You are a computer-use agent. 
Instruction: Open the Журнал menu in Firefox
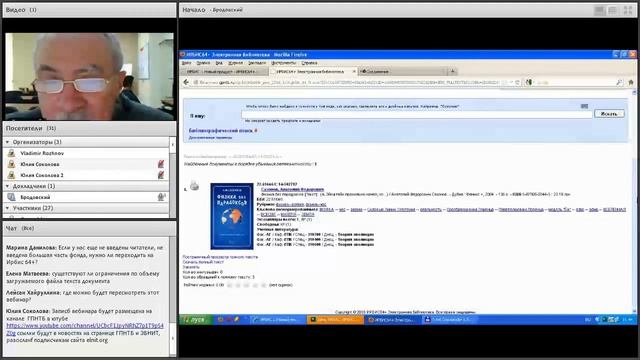pyautogui.click(x=236, y=63)
